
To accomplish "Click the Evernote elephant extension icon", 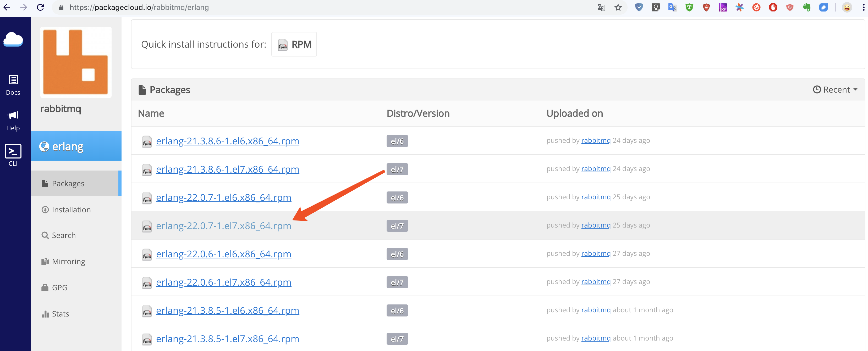I will [x=806, y=7].
